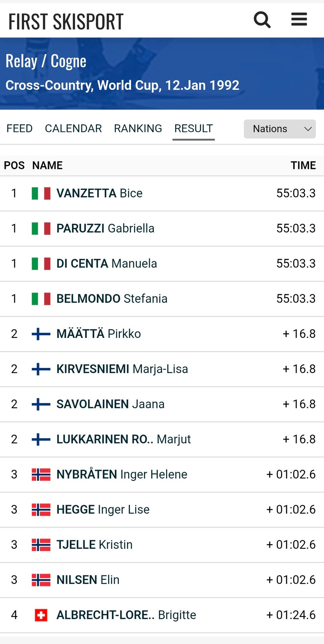Viewport: 324px width, 644px height.
Task: Click the Finnish flag beside MÄÄTTÄ Pirkko
Action: [x=41, y=334]
